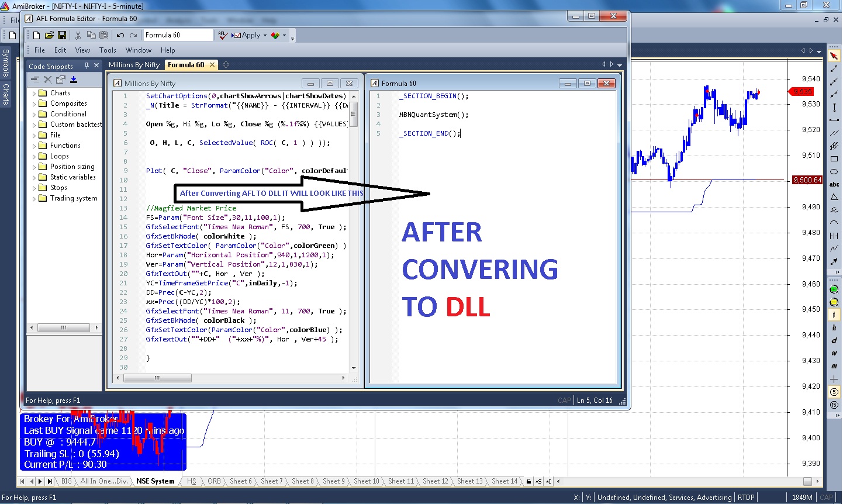Open a formula file with folder icon
Viewport: 843px width, 504px height.
point(49,35)
